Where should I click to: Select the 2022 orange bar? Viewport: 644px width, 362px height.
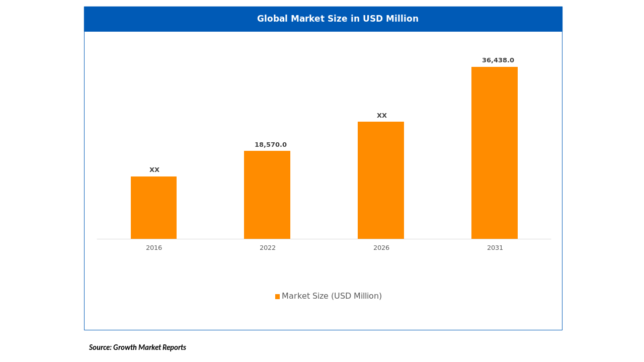267,195
